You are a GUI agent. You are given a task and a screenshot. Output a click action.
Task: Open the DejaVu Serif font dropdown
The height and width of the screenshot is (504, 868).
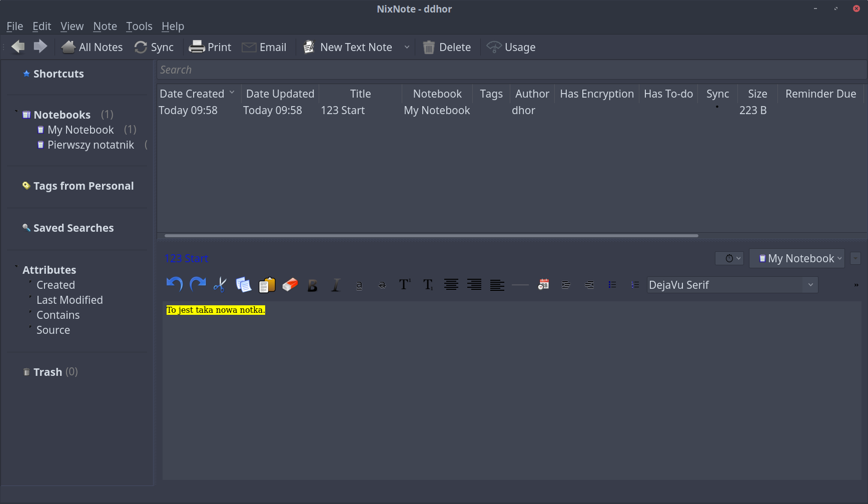click(732, 285)
